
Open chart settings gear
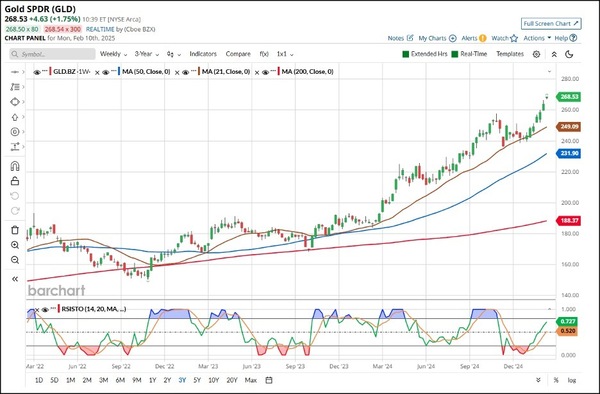pos(536,54)
